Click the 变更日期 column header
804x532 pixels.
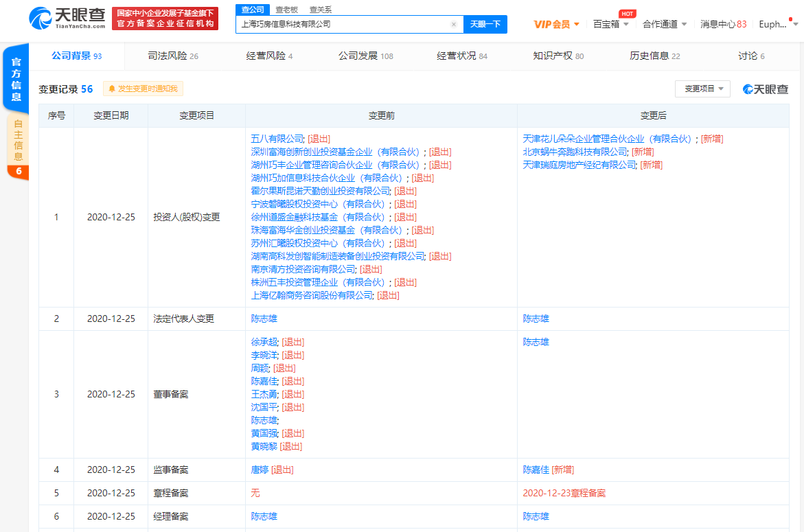(111, 116)
